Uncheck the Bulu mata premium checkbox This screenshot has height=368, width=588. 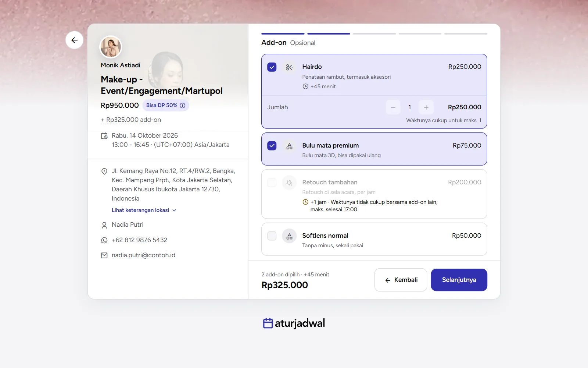pyautogui.click(x=272, y=146)
